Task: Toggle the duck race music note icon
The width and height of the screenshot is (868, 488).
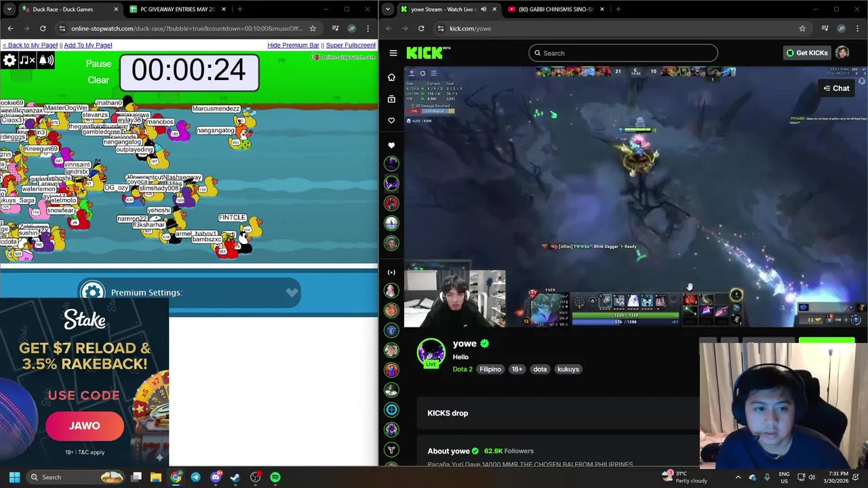Action: (x=27, y=60)
